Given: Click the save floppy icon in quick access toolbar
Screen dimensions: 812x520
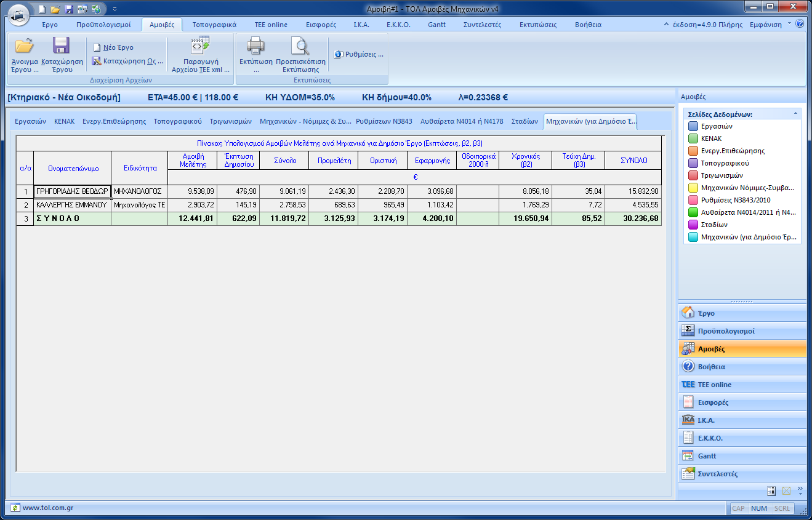Looking at the screenshot, I should click(68, 9).
